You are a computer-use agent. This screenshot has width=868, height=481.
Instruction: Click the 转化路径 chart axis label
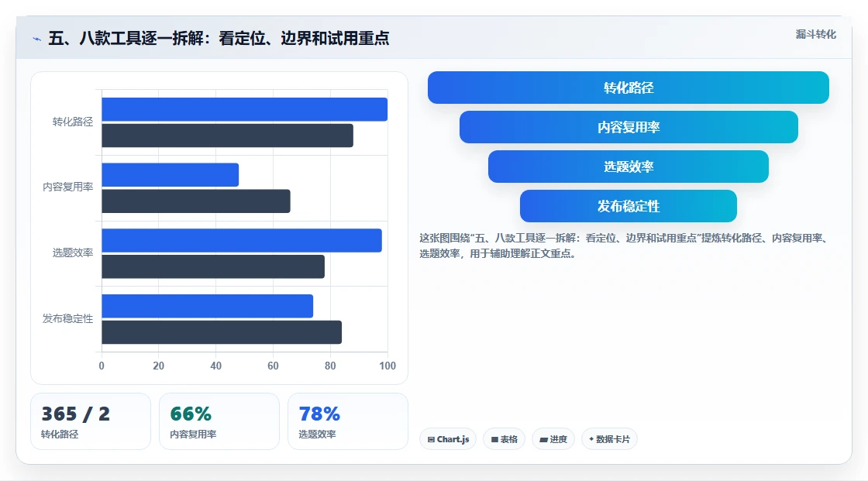tap(73, 122)
